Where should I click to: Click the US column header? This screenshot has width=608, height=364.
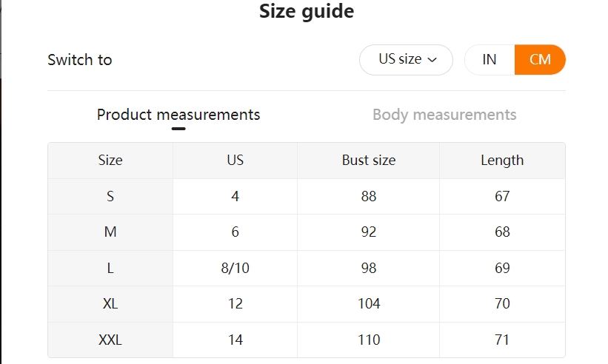[x=235, y=161]
